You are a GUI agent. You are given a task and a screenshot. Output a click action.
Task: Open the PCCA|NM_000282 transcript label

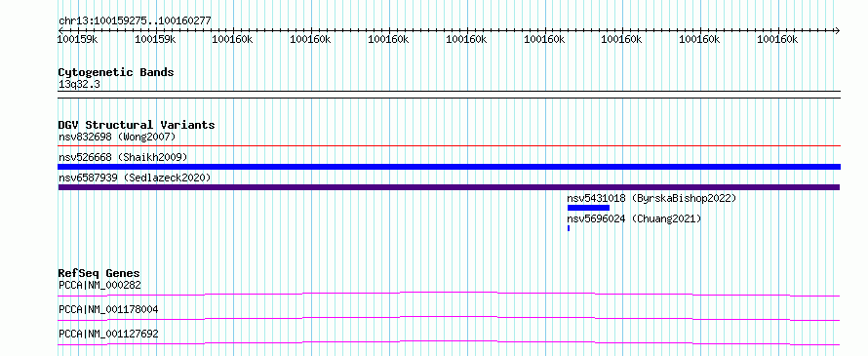coord(99,285)
